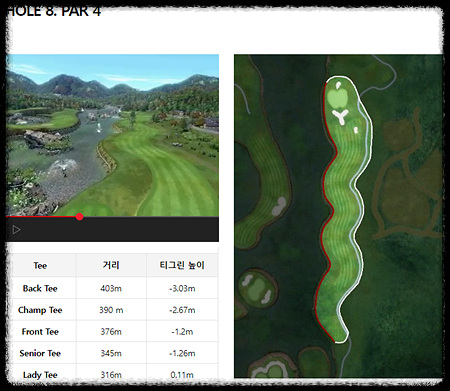Click the red video progress handle
Viewport: 450px width, 391px height.
(x=79, y=217)
